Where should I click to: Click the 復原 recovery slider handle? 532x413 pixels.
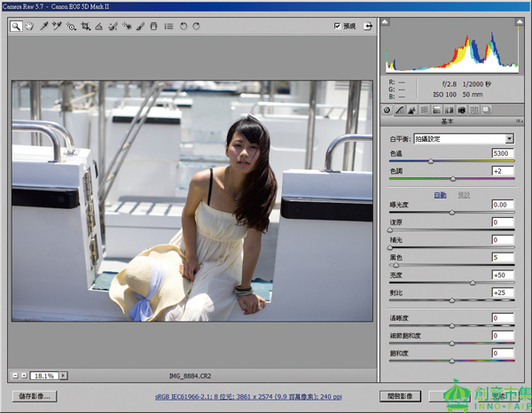390,230
